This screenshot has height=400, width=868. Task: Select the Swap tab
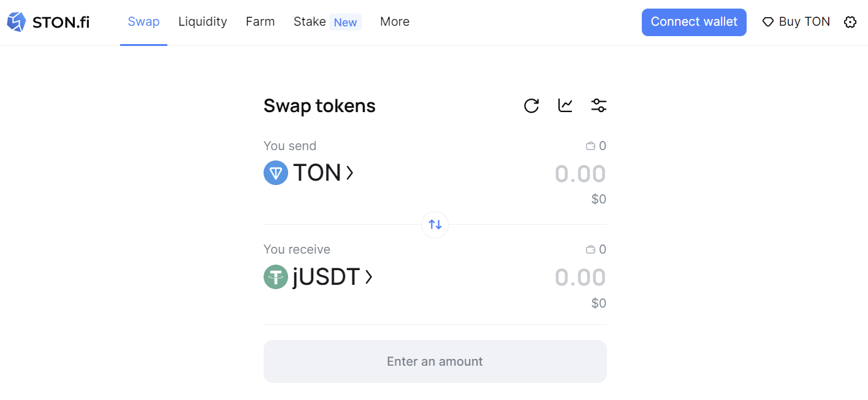tap(143, 22)
